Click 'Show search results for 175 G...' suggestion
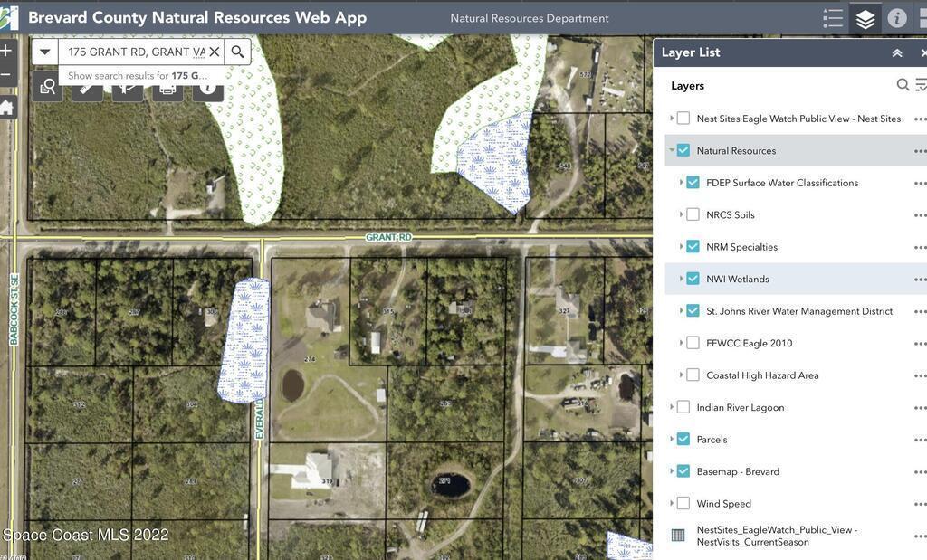This screenshot has height=560, width=927. (138, 76)
